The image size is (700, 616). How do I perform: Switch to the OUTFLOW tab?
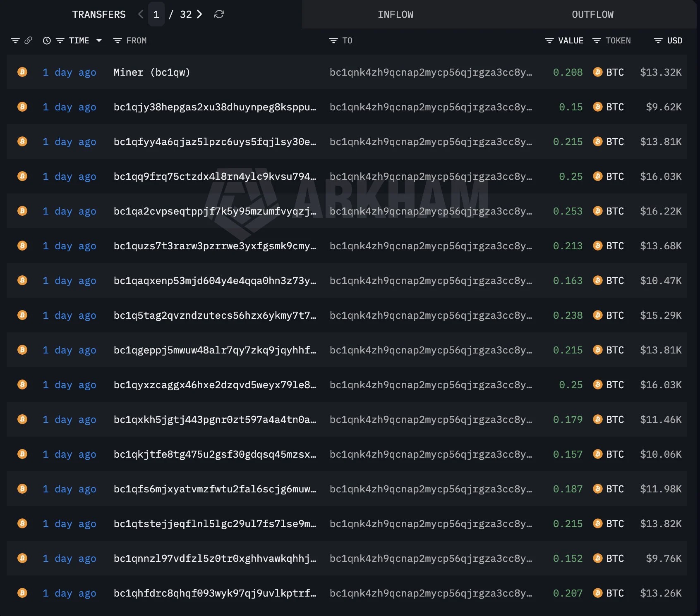tap(592, 14)
